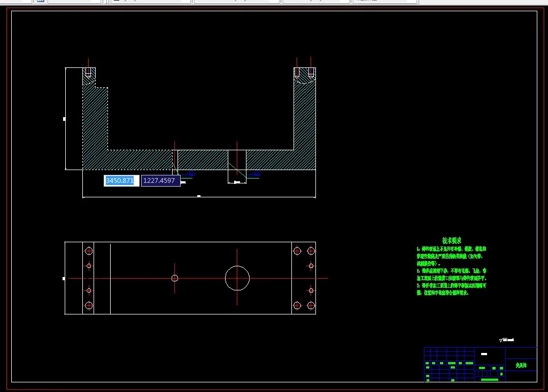This screenshot has height=392, width=548.
Task: Click the grip under the large hole width dimension
Action: (237, 182)
